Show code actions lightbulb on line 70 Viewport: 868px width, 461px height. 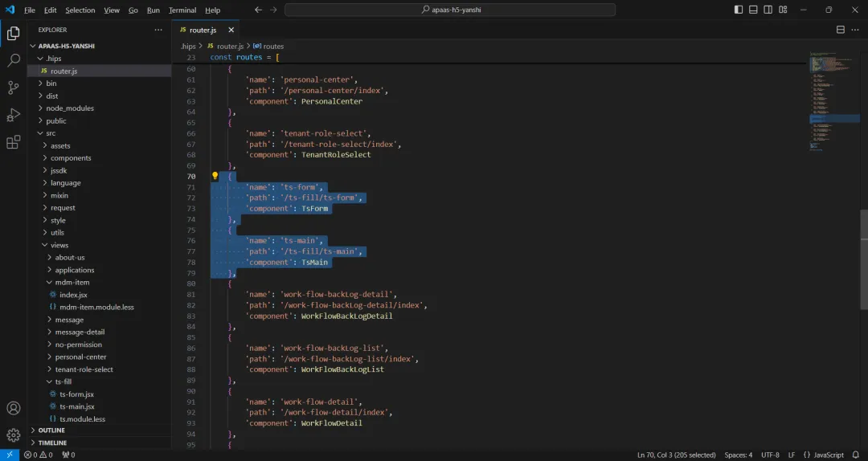215,176
